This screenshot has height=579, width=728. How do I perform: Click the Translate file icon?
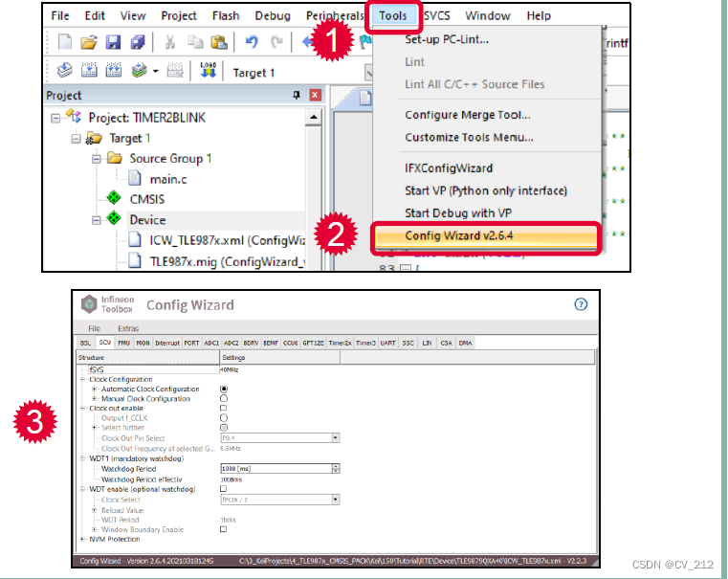pyautogui.click(x=64, y=71)
